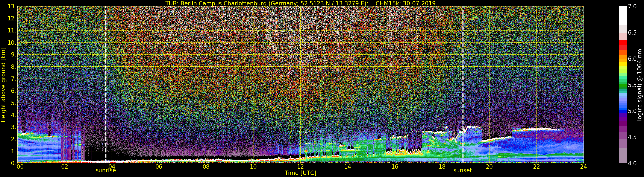The image size is (644, 177).
Task: Click the '4.5' colorbar tick label
Action: (x=632, y=137)
